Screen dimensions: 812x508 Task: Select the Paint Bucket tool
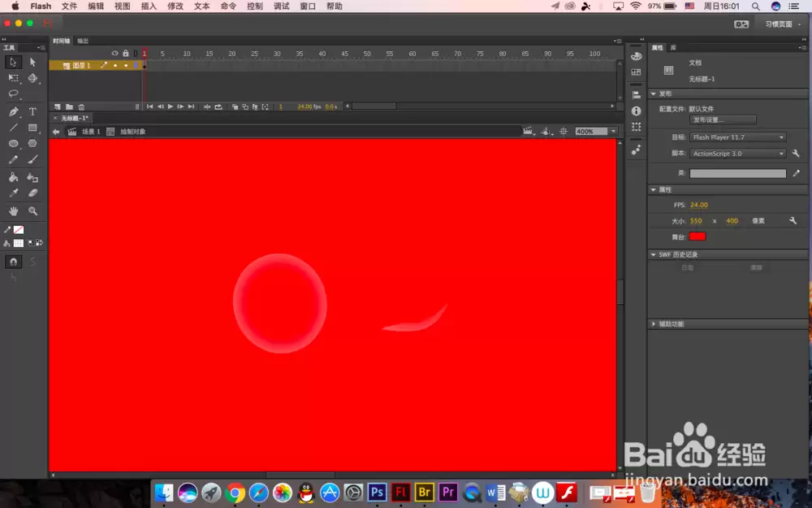14,177
